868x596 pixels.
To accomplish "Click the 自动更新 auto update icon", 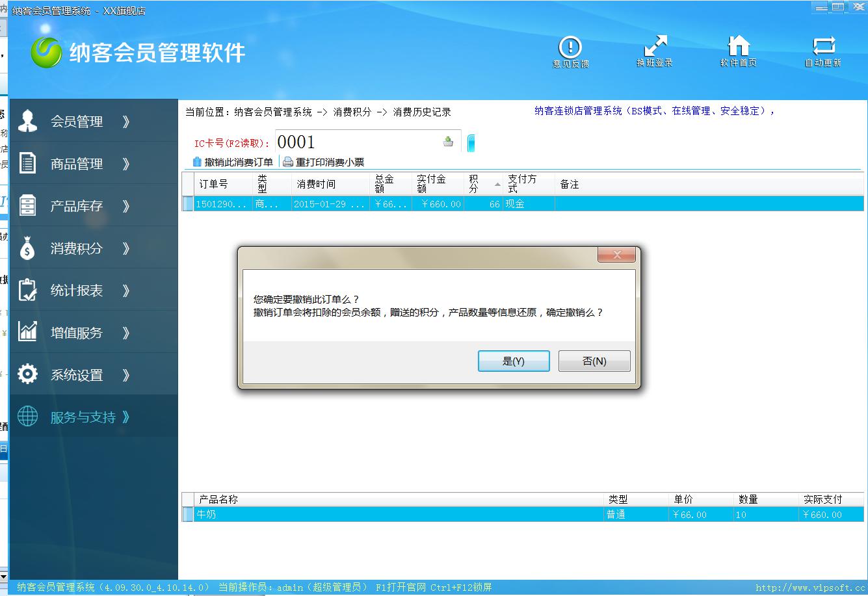I will pyautogui.click(x=823, y=47).
